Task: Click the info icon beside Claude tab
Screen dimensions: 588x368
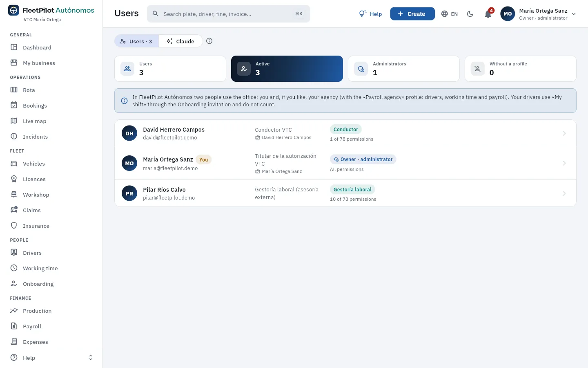Action: pos(209,41)
